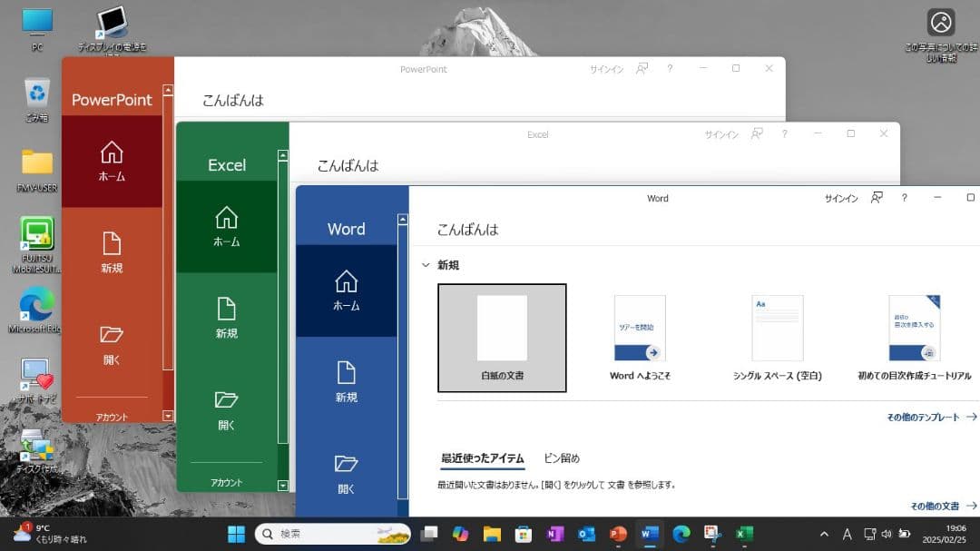Viewport: 980px width, 551px height.
Task: Open the Word feedback icon beside sign-in
Action: tap(877, 198)
